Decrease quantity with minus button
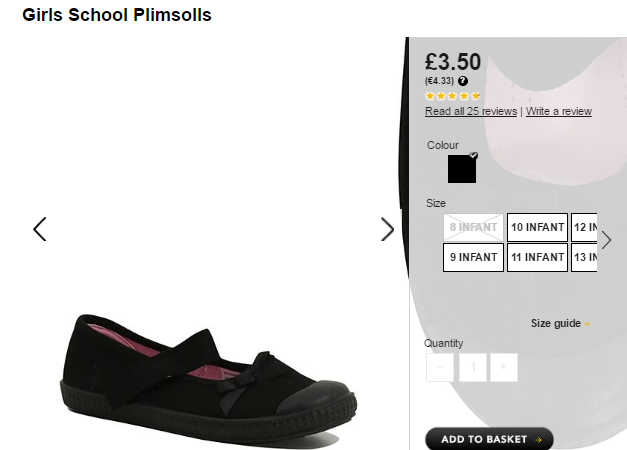The width and height of the screenshot is (627, 450). pyautogui.click(x=440, y=367)
